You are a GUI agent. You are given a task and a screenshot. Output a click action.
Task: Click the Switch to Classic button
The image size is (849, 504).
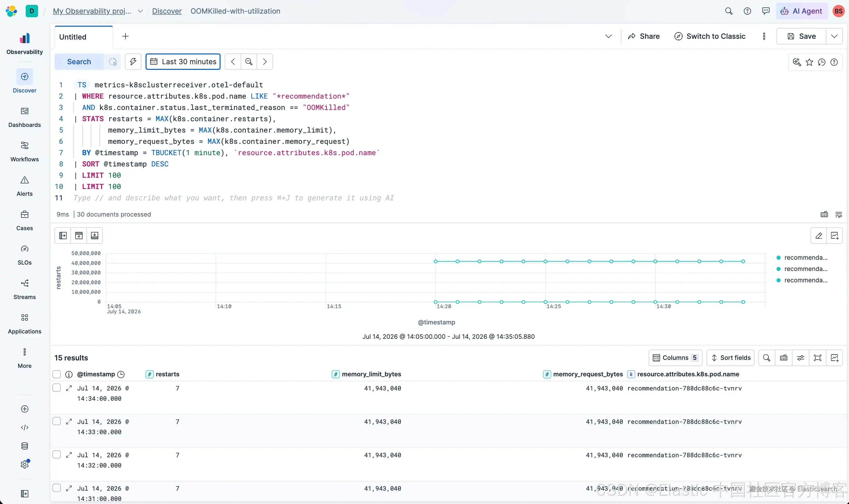coord(710,36)
